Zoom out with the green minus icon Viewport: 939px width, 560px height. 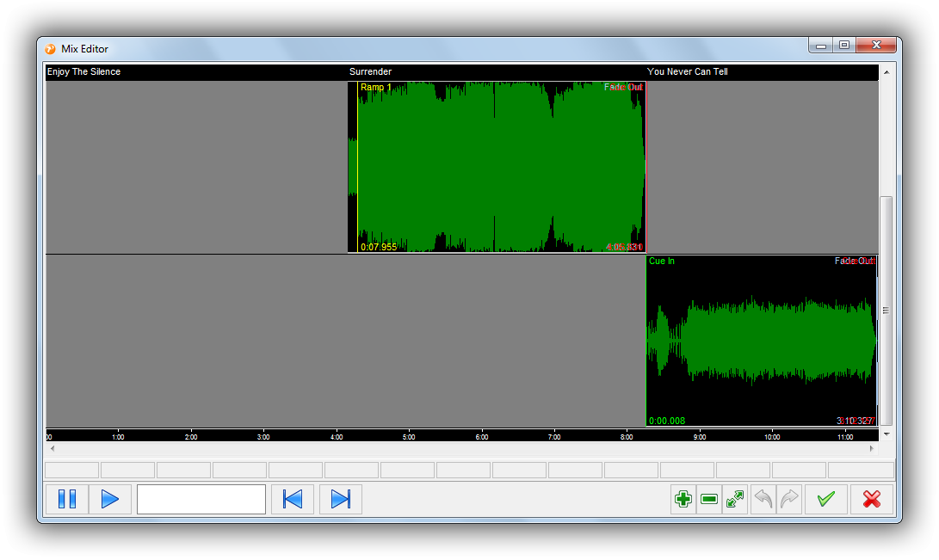(709, 499)
